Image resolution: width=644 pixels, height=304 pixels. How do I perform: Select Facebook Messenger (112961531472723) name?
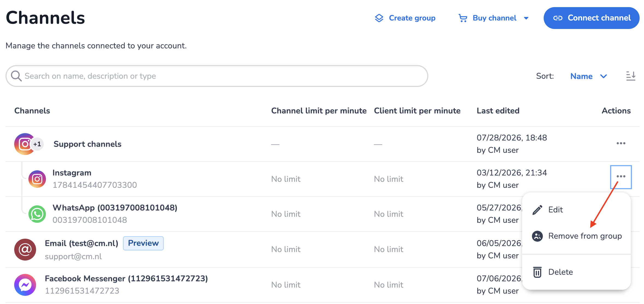tap(126, 279)
